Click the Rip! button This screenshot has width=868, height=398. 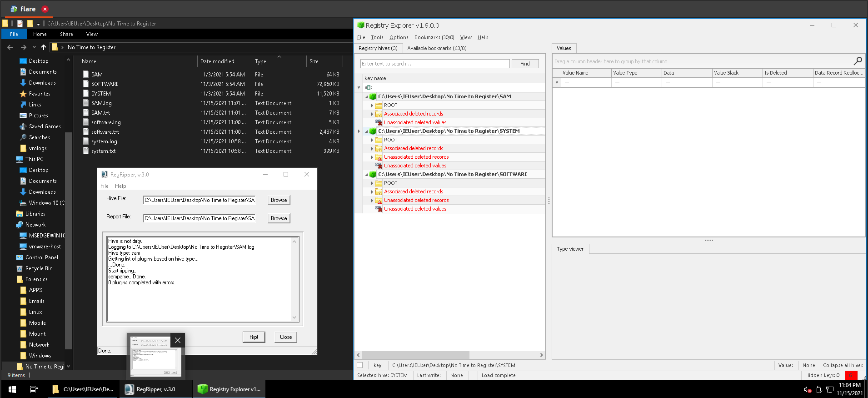(254, 337)
